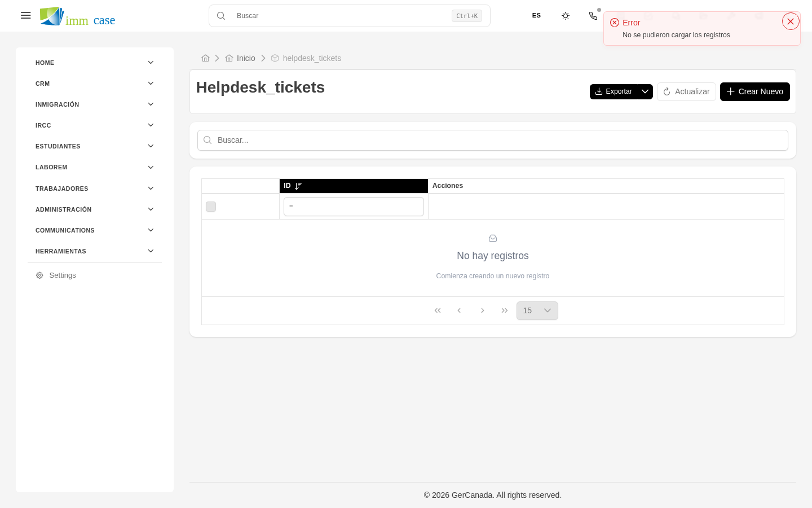This screenshot has width=812, height=508.
Task: Go to next page of results
Action: [x=482, y=310]
